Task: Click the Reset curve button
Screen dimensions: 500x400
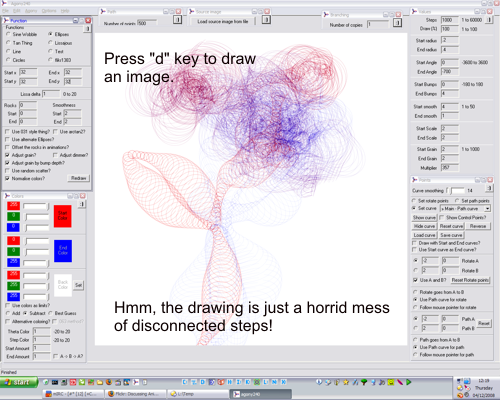Action: pos(451,226)
